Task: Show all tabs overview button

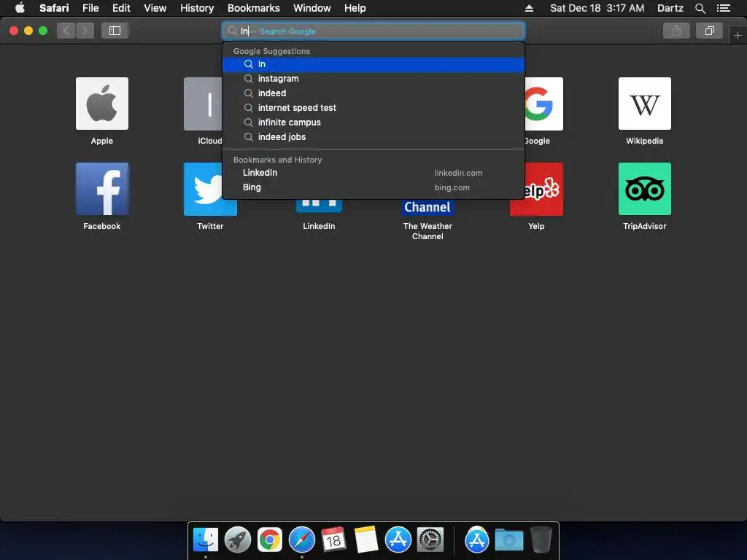Action: tap(709, 31)
